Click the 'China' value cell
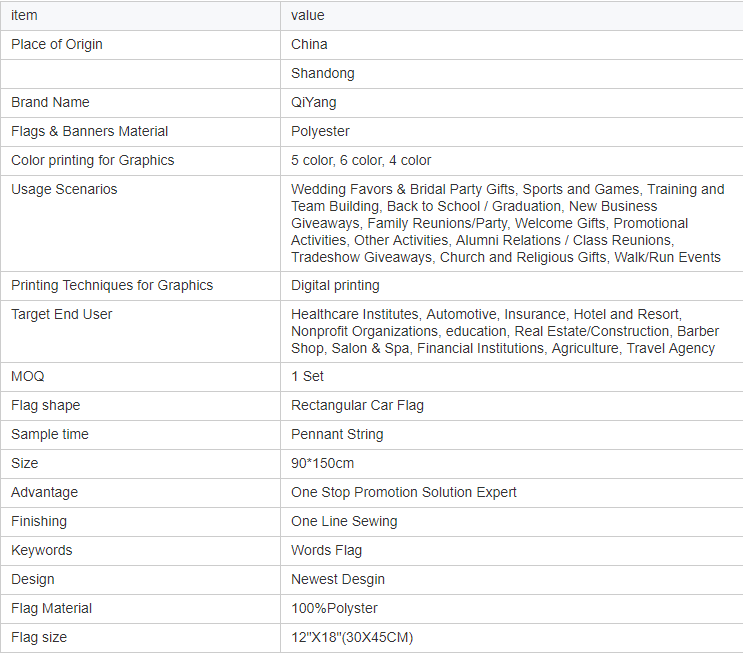 click(x=309, y=44)
